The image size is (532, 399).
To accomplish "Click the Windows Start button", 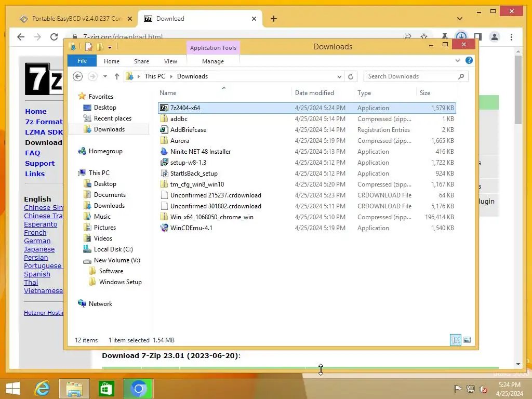I will pyautogui.click(x=13, y=389).
